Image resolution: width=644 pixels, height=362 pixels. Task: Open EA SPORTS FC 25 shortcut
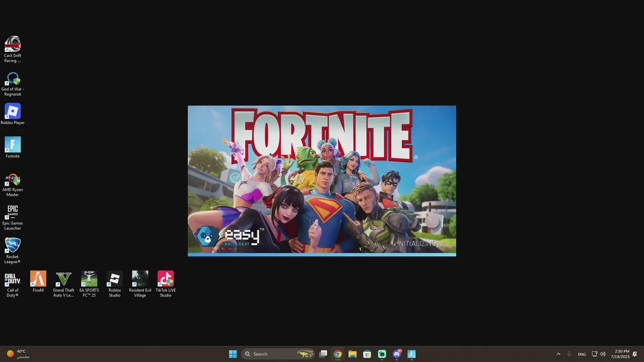tap(89, 284)
